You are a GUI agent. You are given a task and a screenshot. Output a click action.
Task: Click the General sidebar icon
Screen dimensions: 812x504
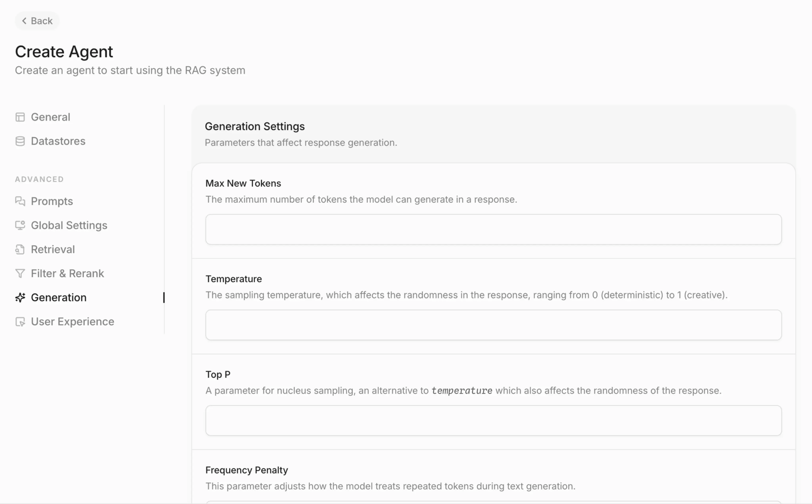[x=20, y=117]
